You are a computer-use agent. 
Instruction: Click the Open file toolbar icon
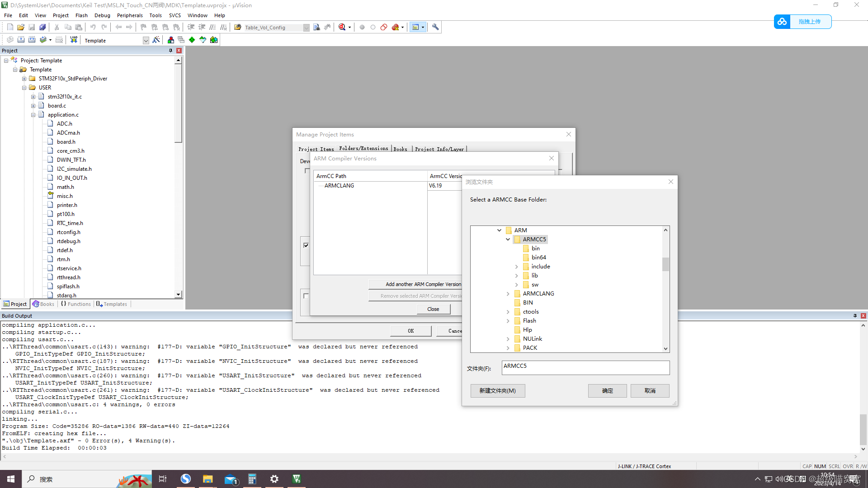coord(21,27)
